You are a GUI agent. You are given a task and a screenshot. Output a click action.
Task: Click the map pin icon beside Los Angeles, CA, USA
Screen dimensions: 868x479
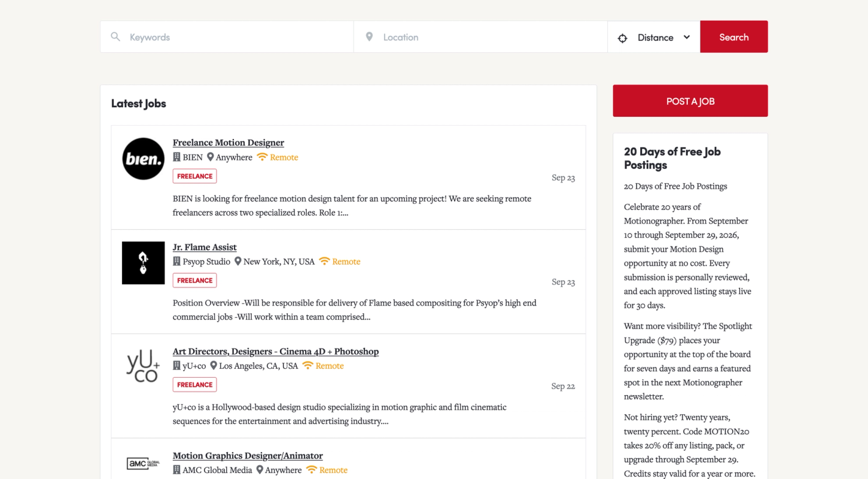click(x=213, y=365)
